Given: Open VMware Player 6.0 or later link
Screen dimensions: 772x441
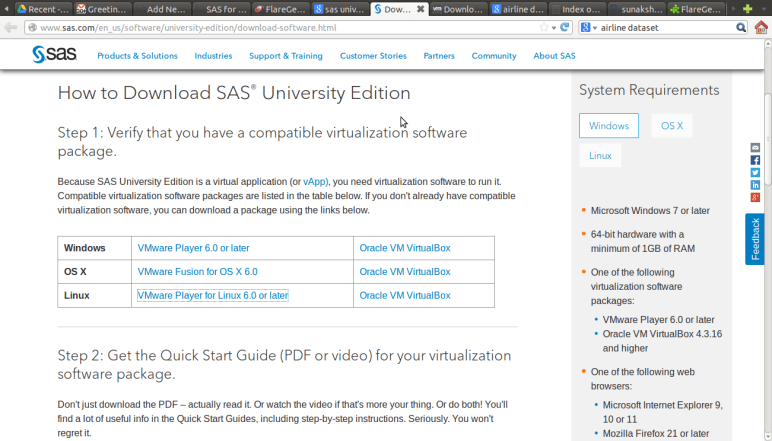Looking at the screenshot, I should (193, 248).
